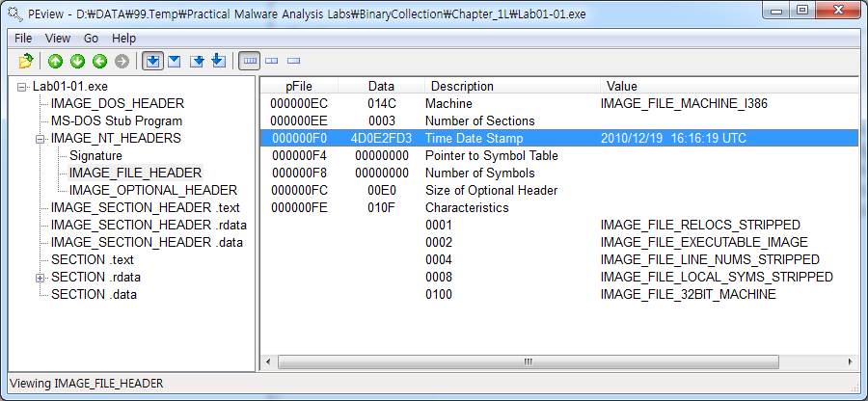Screen dimensions: 868x401
Task: Toggle the widest bytes-per-line view button
Action: tap(250, 62)
